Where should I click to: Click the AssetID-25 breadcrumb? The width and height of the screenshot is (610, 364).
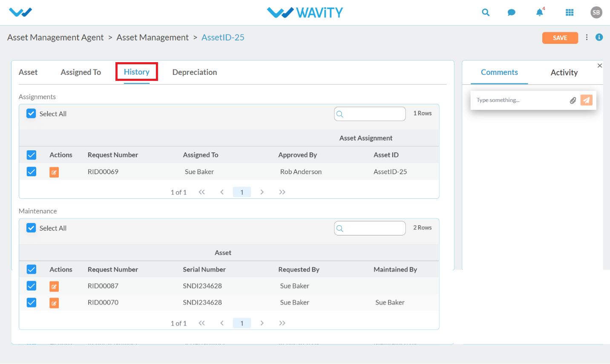pyautogui.click(x=223, y=37)
